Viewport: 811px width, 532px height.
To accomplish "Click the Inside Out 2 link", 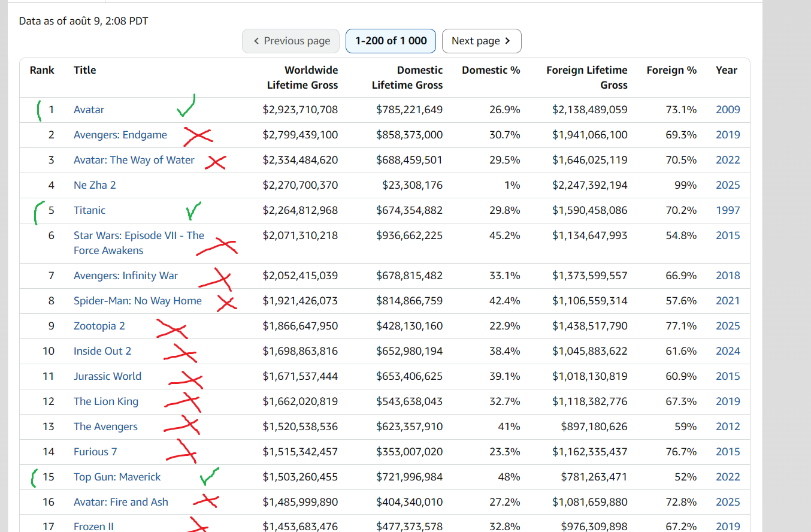I will 102,351.
